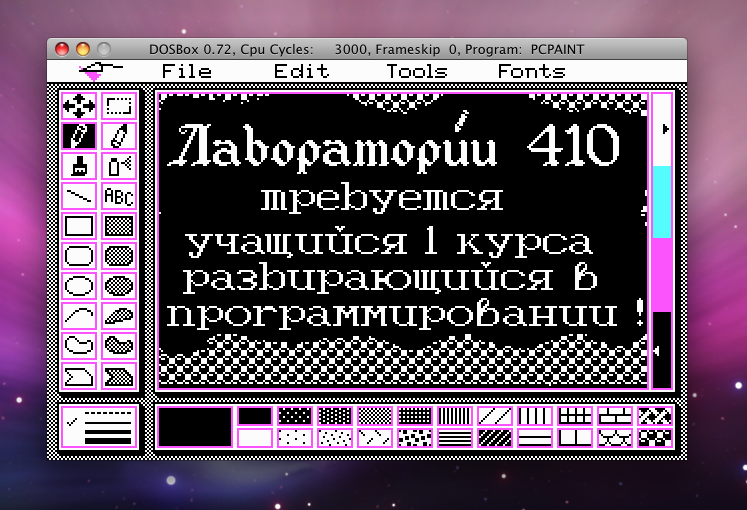Select the hollow ellipse tool

[x=79, y=285]
